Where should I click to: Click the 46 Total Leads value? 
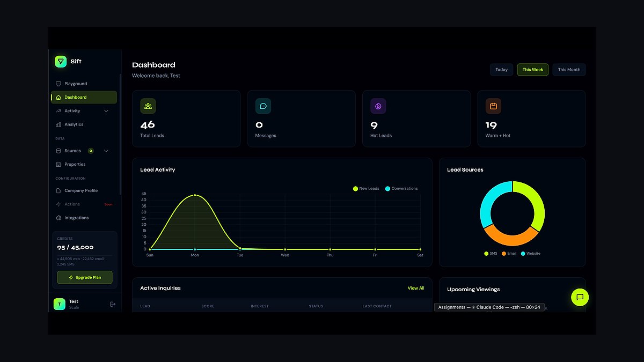148,125
